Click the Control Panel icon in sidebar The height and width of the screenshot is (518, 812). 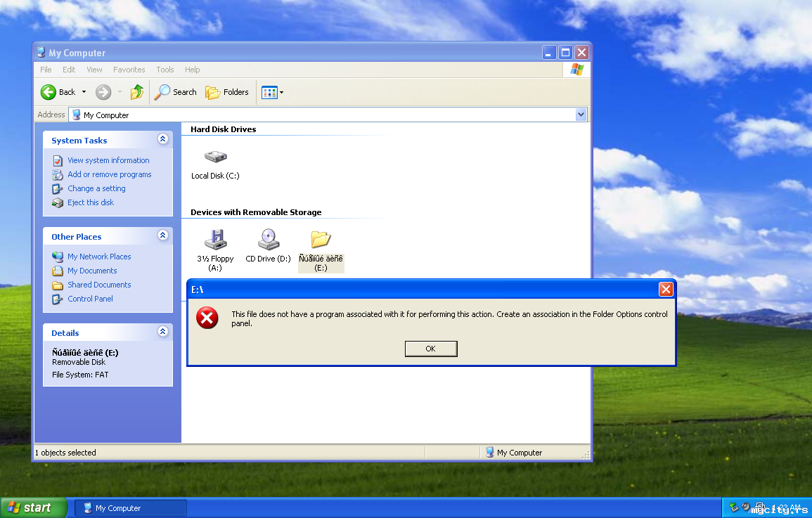click(58, 299)
